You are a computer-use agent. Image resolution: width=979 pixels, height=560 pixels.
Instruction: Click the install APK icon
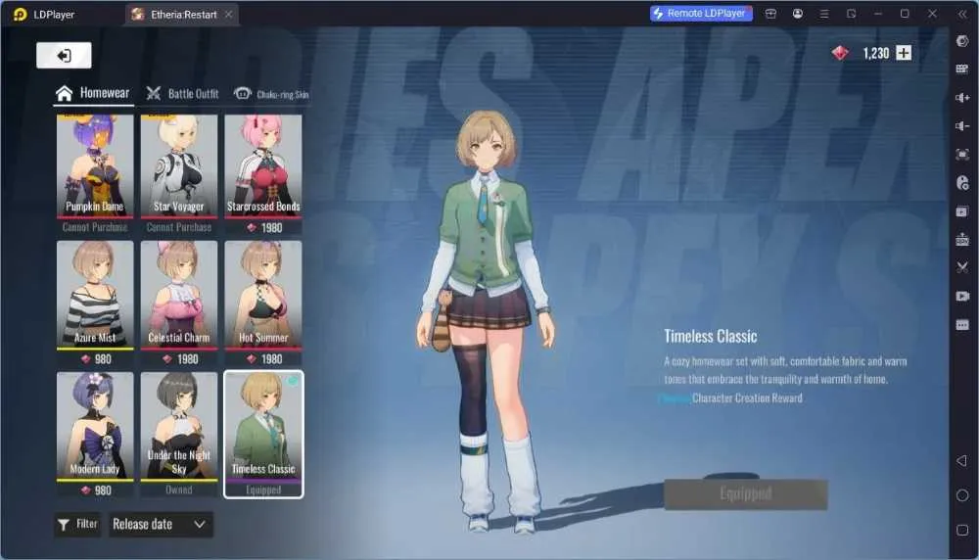[x=962, y=240]
